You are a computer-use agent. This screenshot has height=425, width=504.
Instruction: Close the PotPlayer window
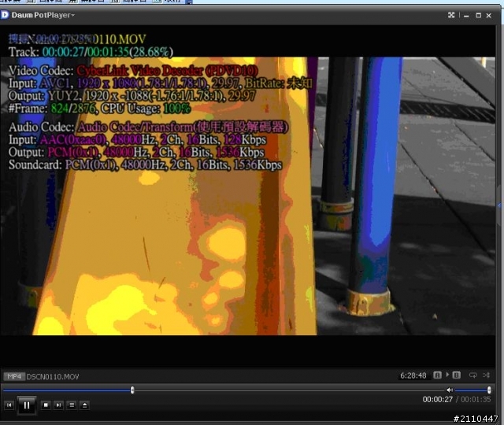click(489, 16)
